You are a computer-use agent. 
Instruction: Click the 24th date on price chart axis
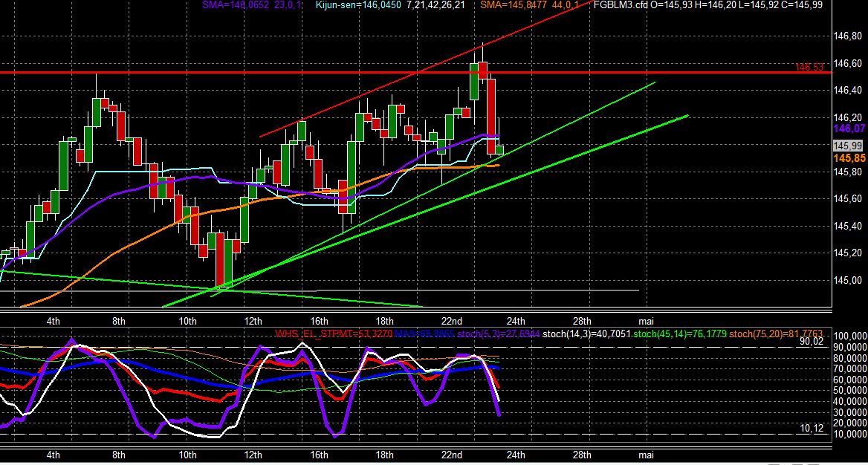tap(516, 321)
